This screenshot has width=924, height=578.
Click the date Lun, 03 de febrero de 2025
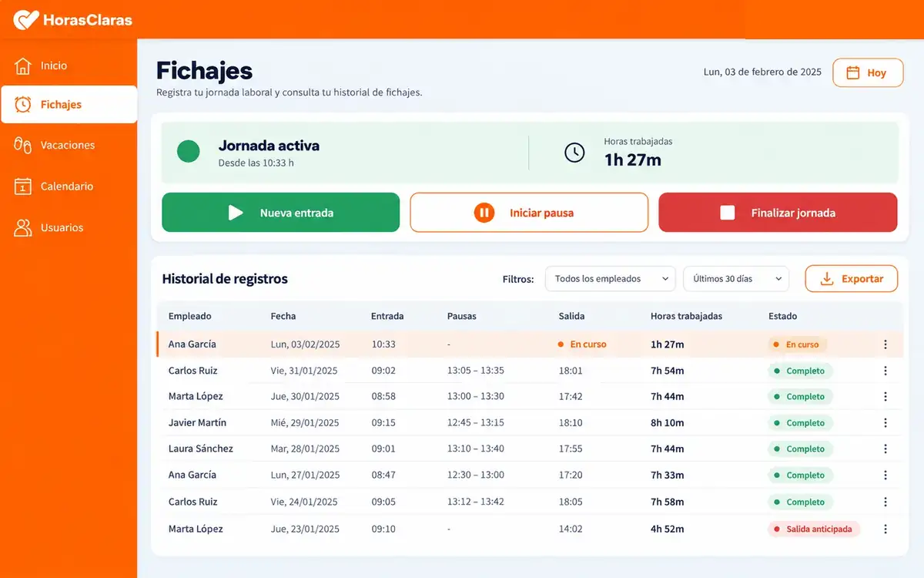click(x=762, y=72)
